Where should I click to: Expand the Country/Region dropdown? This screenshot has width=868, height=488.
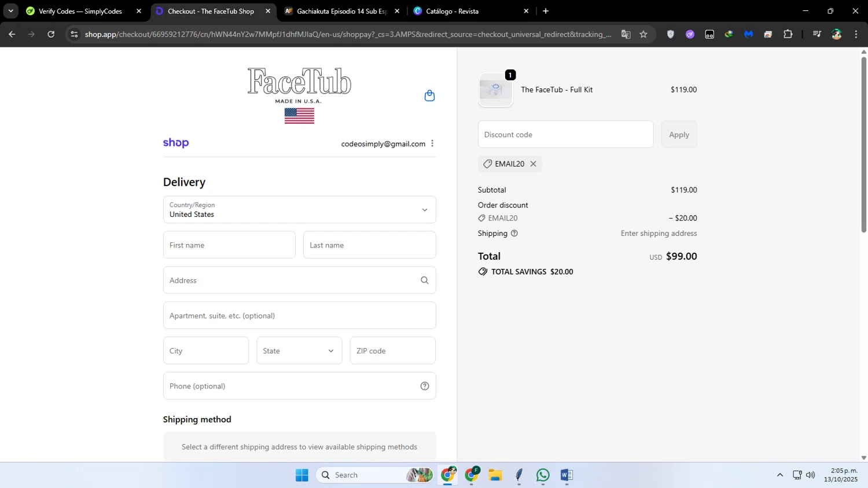[x=299, y=209]
